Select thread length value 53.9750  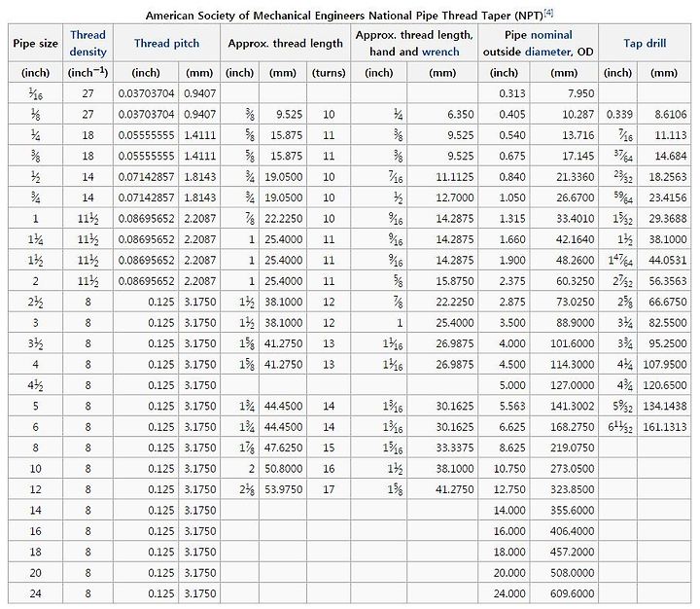[284, 489]
